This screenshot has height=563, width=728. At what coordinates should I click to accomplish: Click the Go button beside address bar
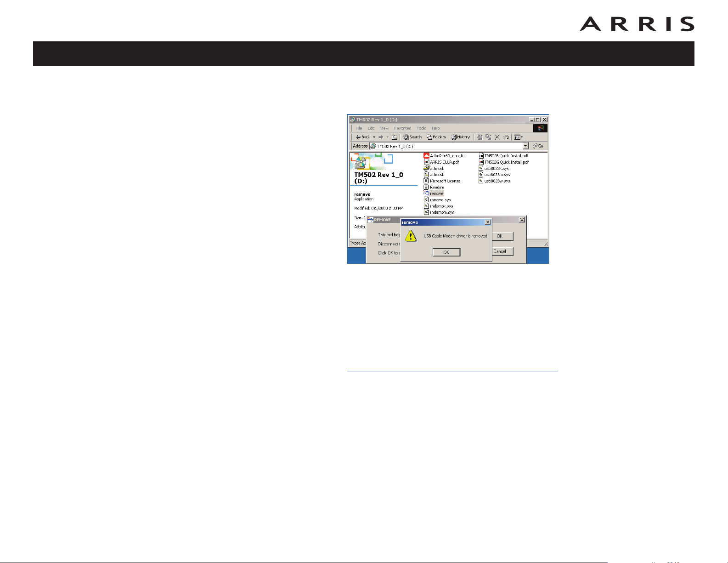[x=538, y=146]
